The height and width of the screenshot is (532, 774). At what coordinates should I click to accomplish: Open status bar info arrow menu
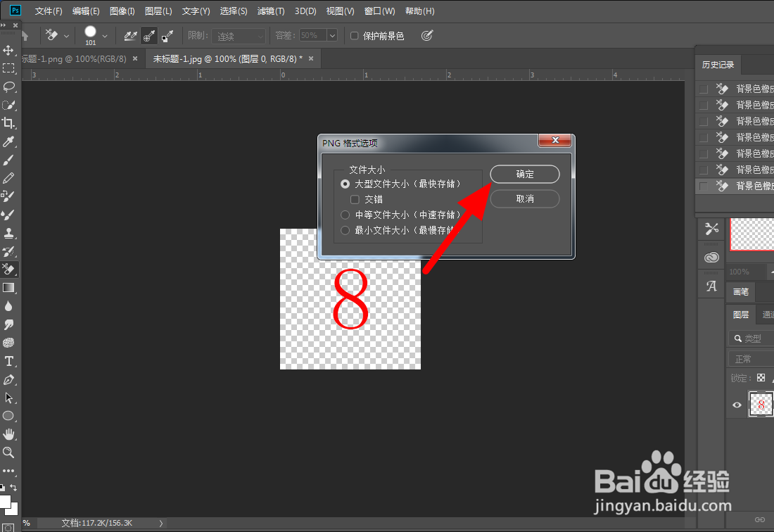pyautogui.click(x=160, y=523)
